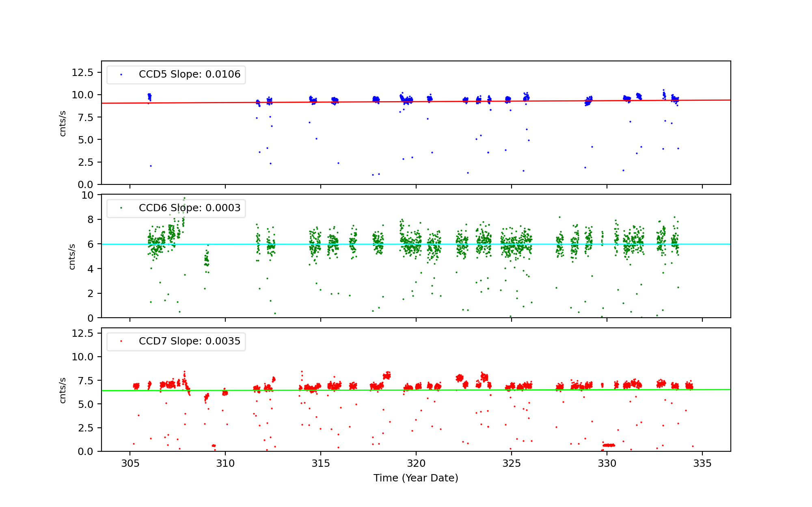Click the CCD6 Slope legend entry
Image resolution: width=812 pixels, height=507 pixels.
pyautogui.click(x=189, y=208)
